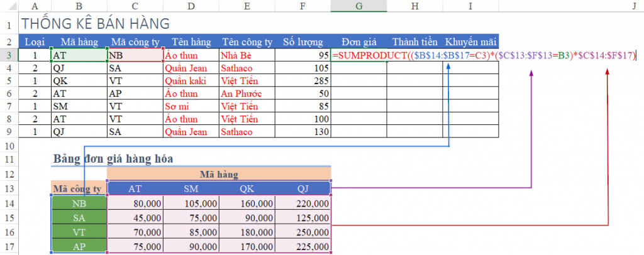Viewport: 644px width, 255px height.
Task: Select column G header
Action: (x=358, y=6)
